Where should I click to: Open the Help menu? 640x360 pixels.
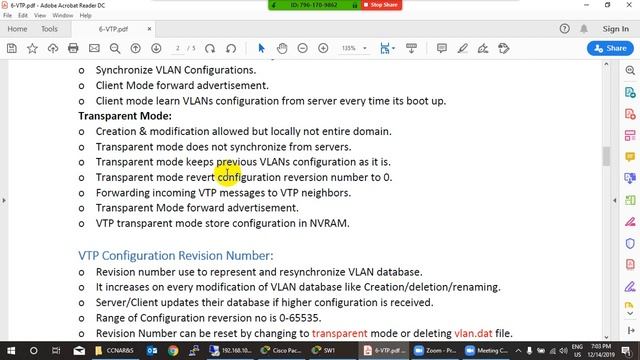pyautogui.click(x=85, y=16)
